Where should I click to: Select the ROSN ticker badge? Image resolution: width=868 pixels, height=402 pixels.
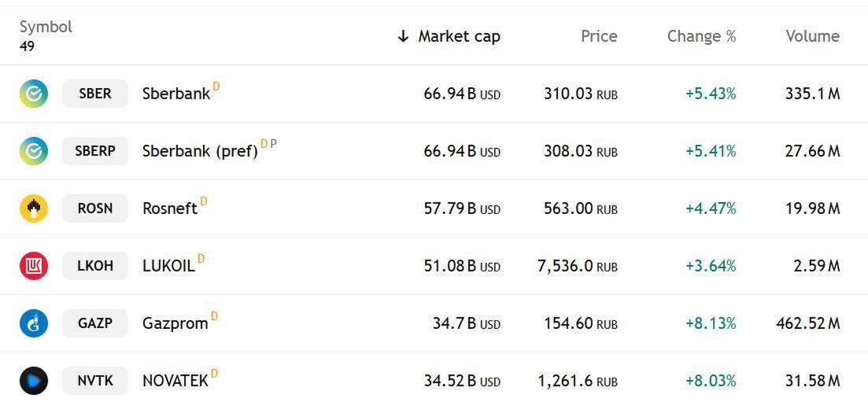coord(95,208)
